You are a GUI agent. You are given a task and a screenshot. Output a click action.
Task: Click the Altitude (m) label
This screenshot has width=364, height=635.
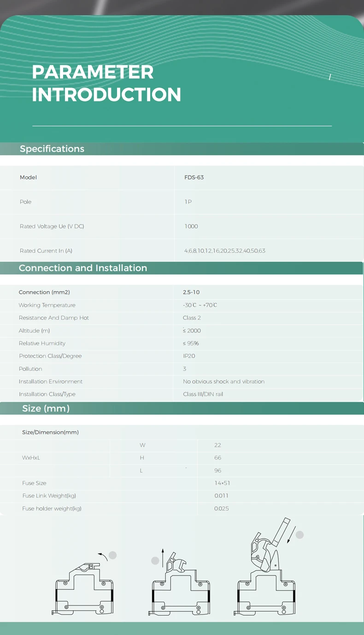click(x=35, y=331)
